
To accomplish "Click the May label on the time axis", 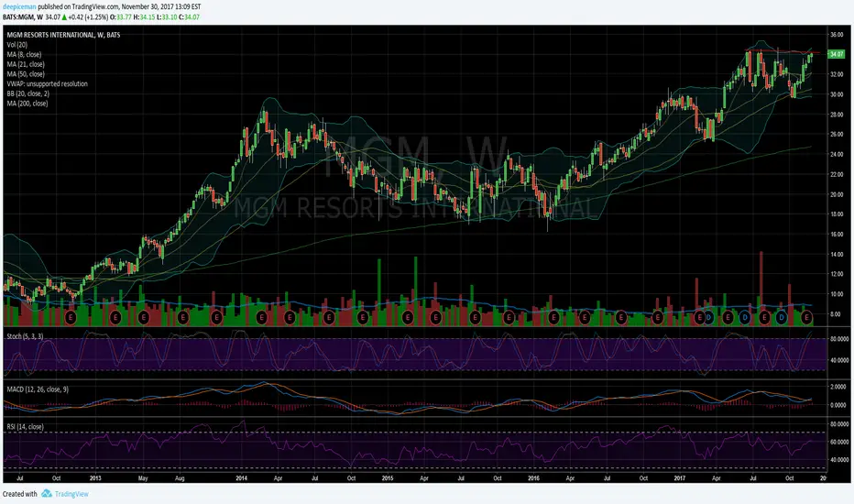I will pyautogui.click(x=143, y=478).
